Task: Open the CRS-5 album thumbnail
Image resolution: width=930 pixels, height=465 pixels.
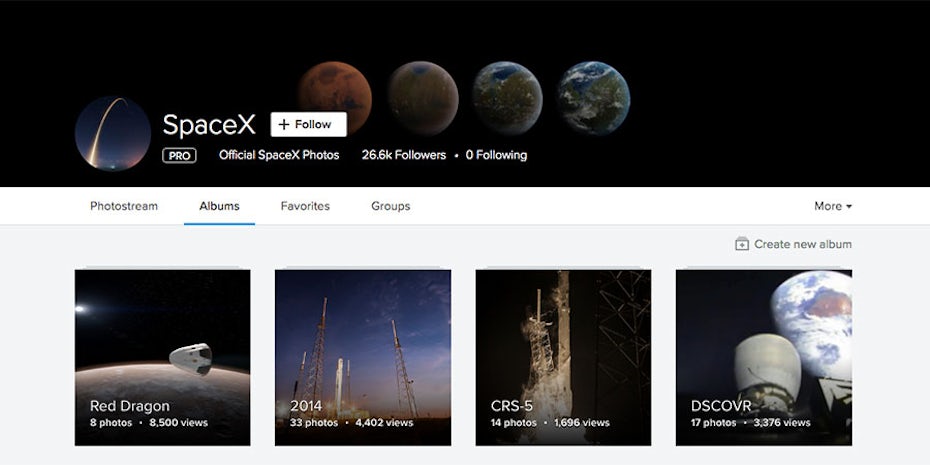Action: 563,357
